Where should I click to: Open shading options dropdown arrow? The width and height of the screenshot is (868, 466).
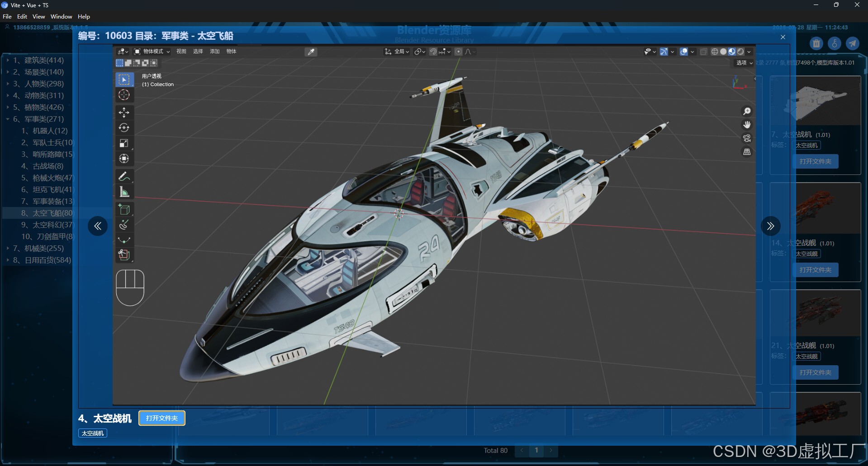pyautogui.click(x=749, y=52)
